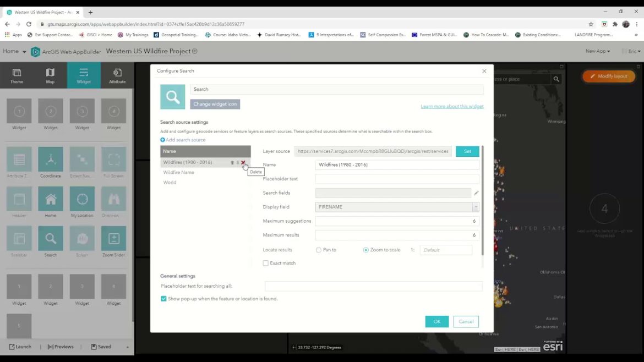Select the World source row
This screenshot has width=644, height=362.
point(205,182)
